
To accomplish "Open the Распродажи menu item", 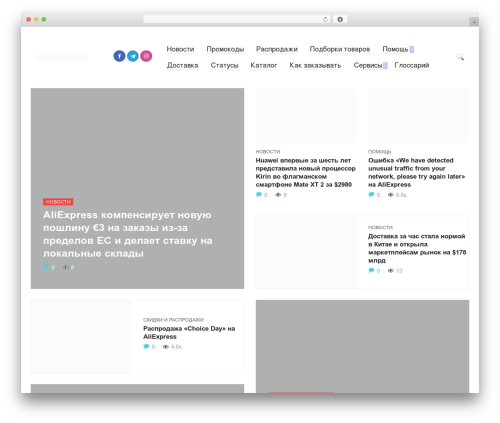I will tap(277, 49).
